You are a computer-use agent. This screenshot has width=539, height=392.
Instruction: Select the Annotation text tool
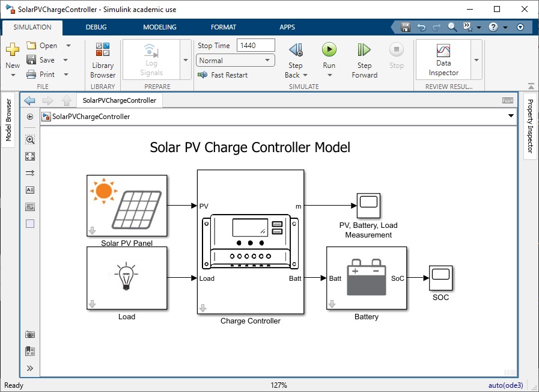click(30, 190)
